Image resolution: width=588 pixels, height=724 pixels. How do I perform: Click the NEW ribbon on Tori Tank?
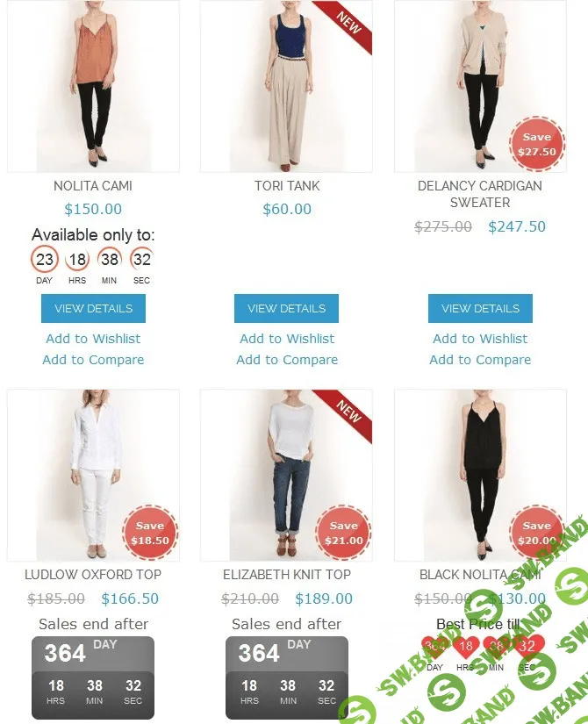click(347, 24)
